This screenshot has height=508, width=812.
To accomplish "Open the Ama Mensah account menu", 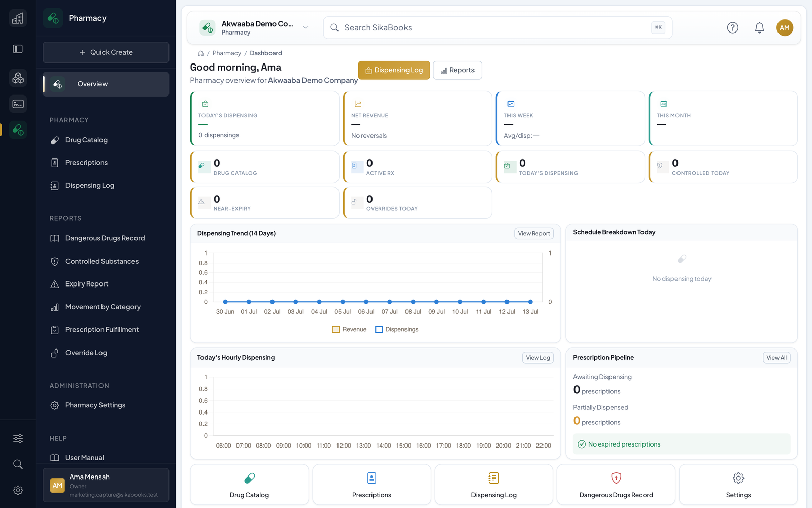I will coord(106,485).
